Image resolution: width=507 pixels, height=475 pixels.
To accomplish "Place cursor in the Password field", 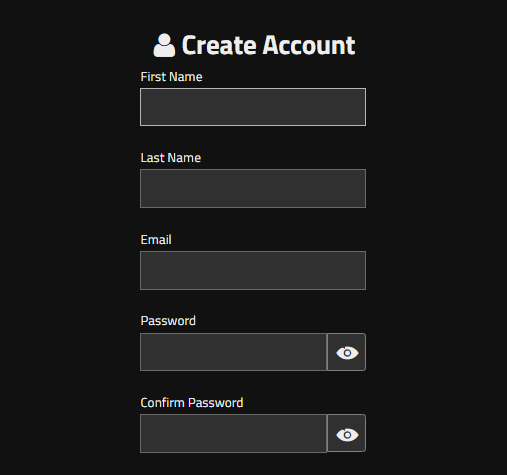I will [x=234, y=352].
